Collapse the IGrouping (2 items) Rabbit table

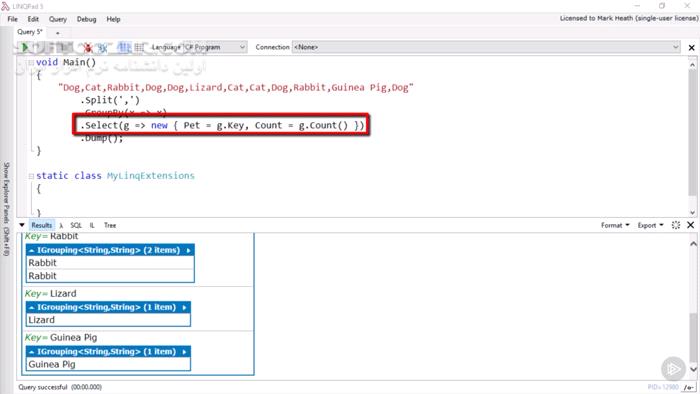pyautogui.click(x=31, y=251)
